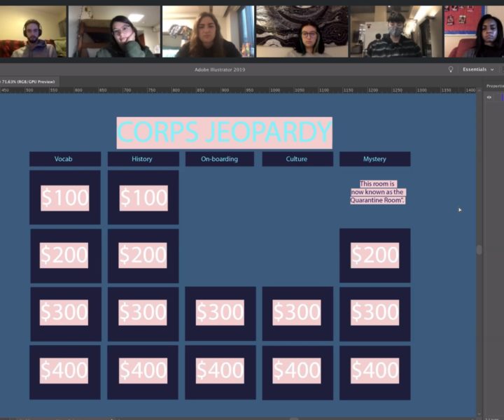This screenshot has width=504, height=420.
Task: Click the CORPS JEOPARDY title text
Action: tap(224, 132)
